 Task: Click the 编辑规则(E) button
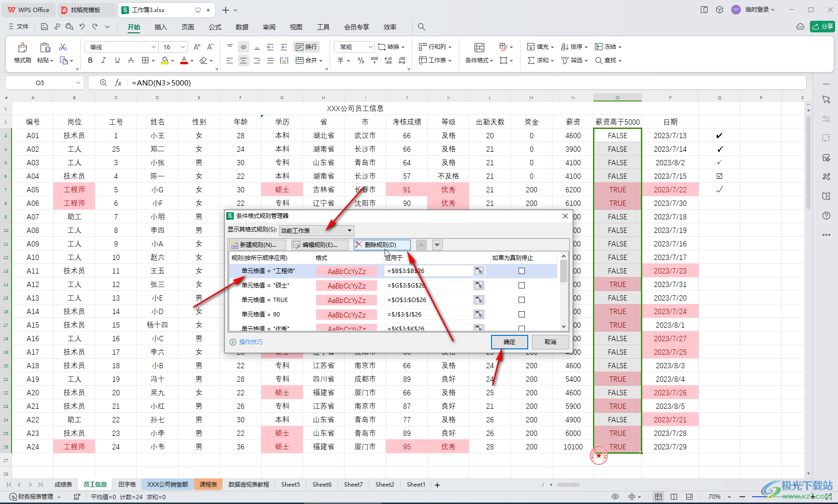click(319, 245)
